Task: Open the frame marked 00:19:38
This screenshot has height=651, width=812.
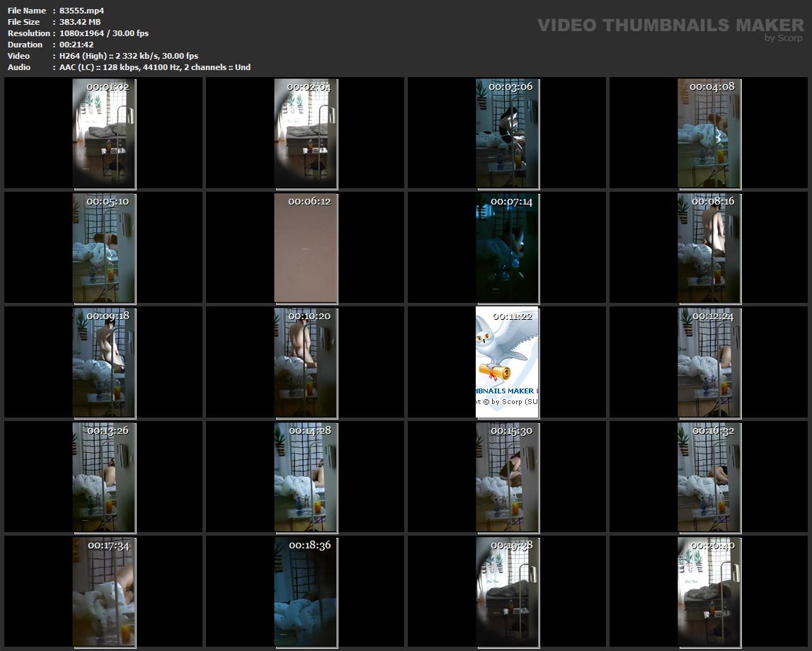Action: point(507,592)
